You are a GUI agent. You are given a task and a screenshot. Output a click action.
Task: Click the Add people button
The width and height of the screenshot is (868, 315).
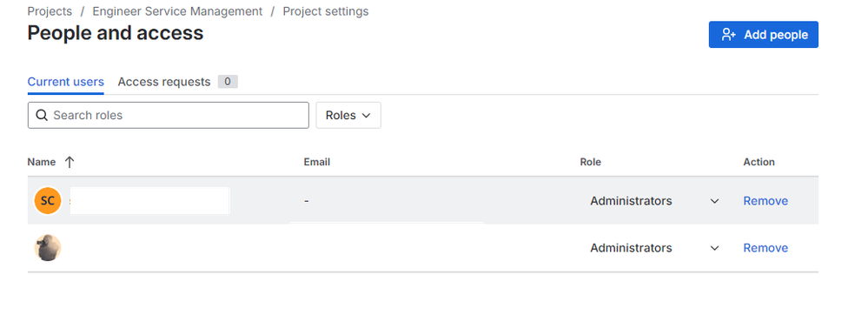point(764,35)
